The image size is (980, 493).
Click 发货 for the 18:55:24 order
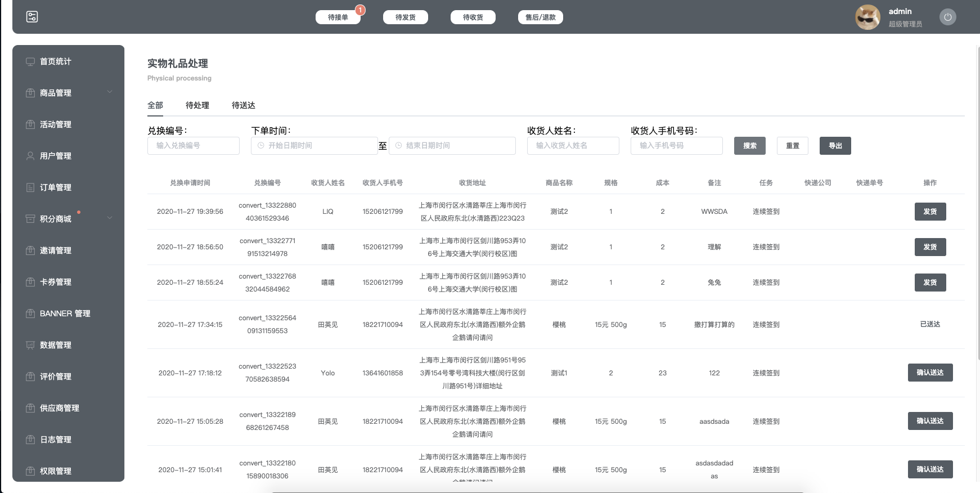[930, 283]
